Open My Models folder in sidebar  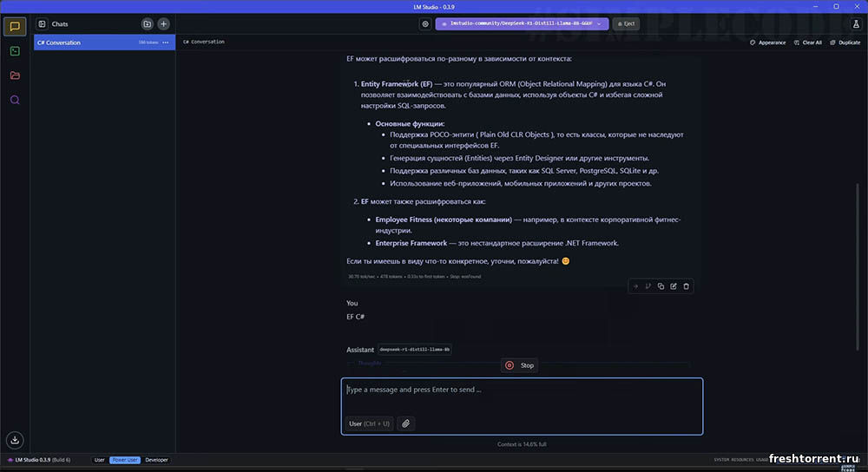tap(15, 75)
